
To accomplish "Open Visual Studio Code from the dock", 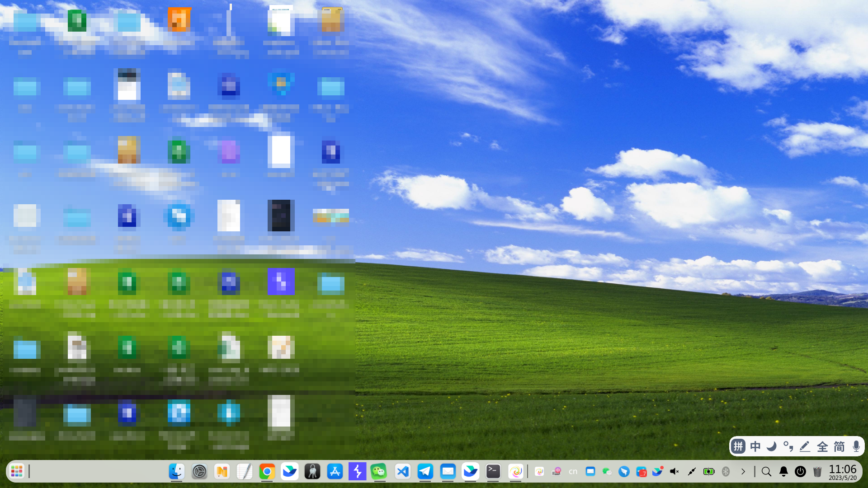I will pos(402,471).
